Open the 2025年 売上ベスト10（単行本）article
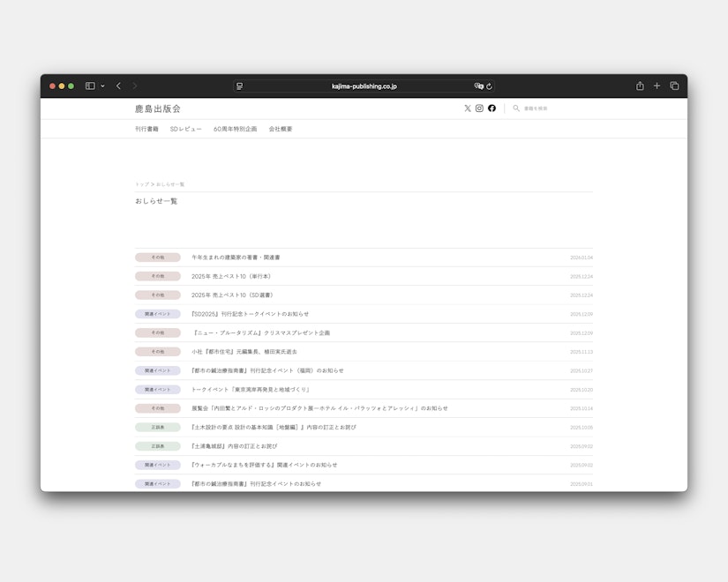728x582 pixels. tap(232, 276)
